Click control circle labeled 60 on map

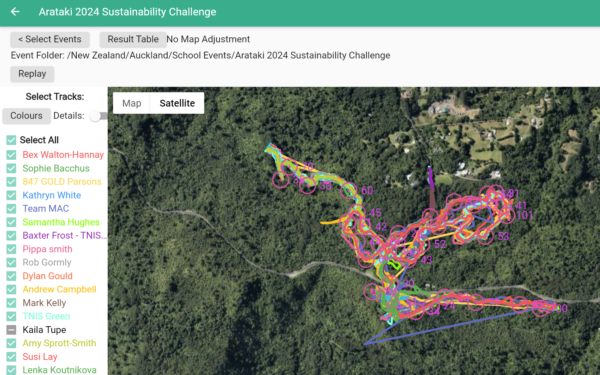349,190
